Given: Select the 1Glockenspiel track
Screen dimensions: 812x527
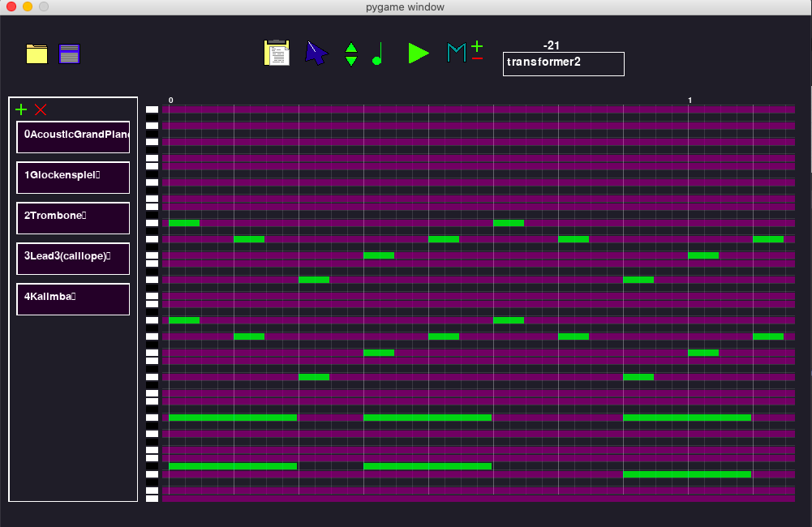Looking at the screenshot, I should pos(73,178).
